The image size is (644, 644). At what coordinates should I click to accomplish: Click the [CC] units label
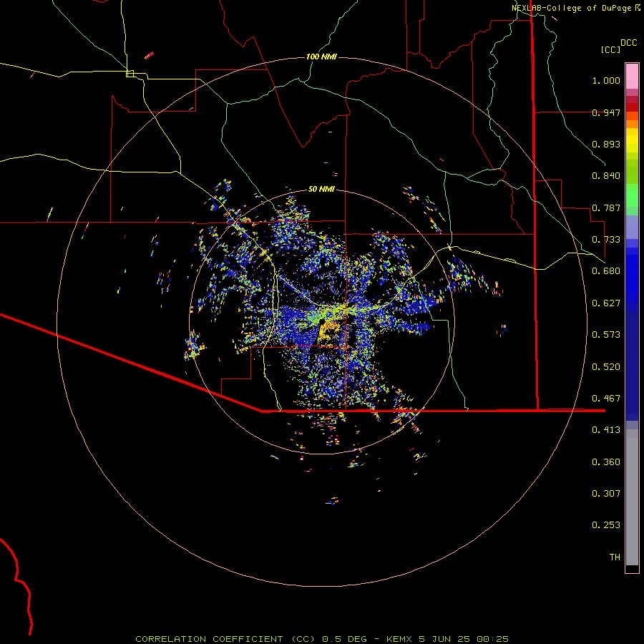610,49
